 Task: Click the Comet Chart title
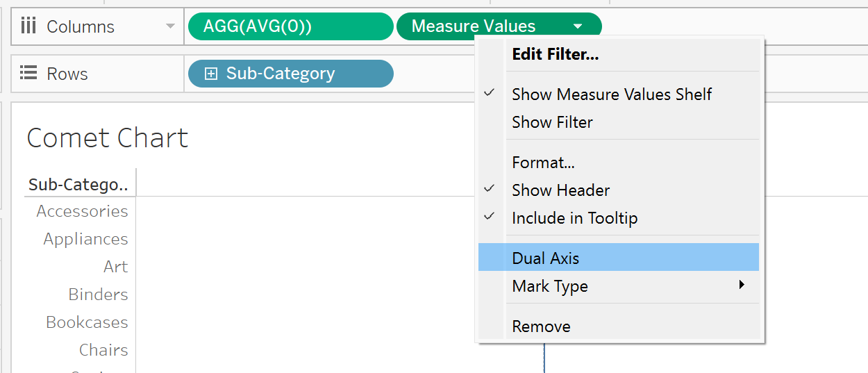coord(107,138)
